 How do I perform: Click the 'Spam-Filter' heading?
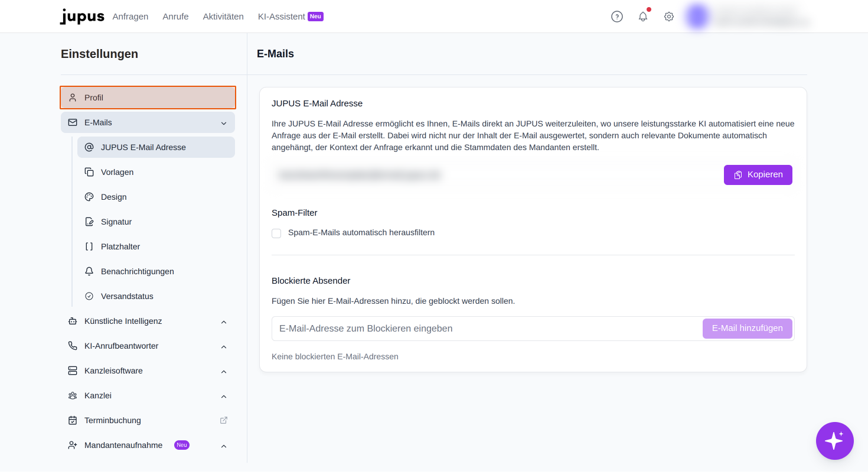[295, 213]
